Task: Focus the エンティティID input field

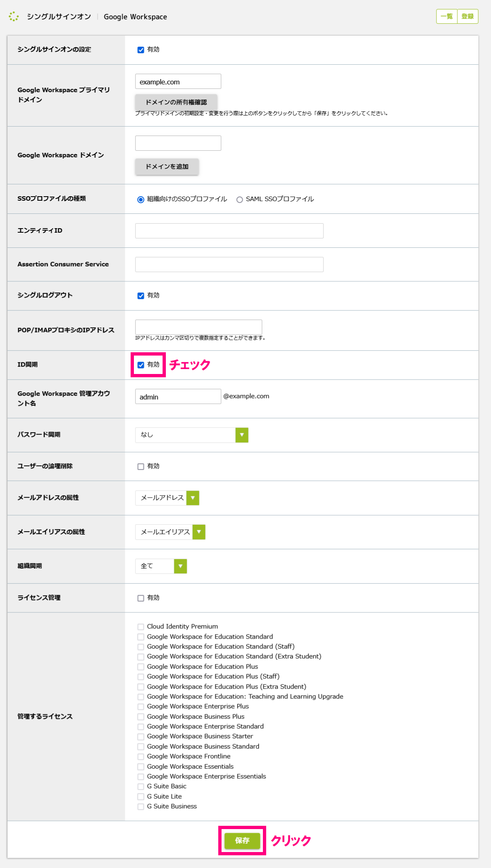Action: coord(229,231)
